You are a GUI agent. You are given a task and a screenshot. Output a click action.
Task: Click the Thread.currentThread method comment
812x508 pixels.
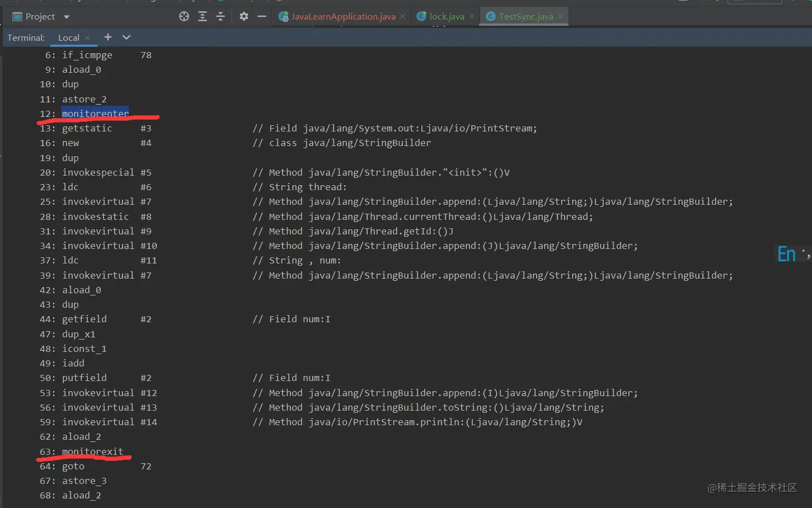[x=423, y=217]
